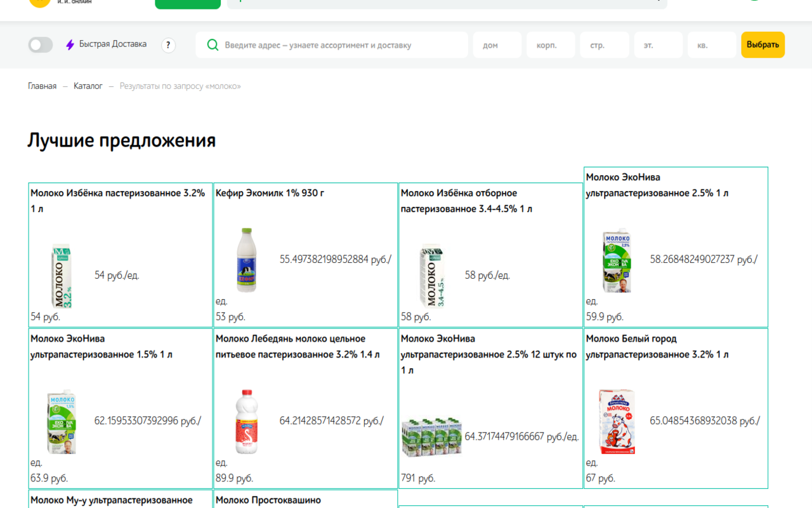Click price 63.9 руб.
The image size is (812, 508).
(x=49, y=478)
